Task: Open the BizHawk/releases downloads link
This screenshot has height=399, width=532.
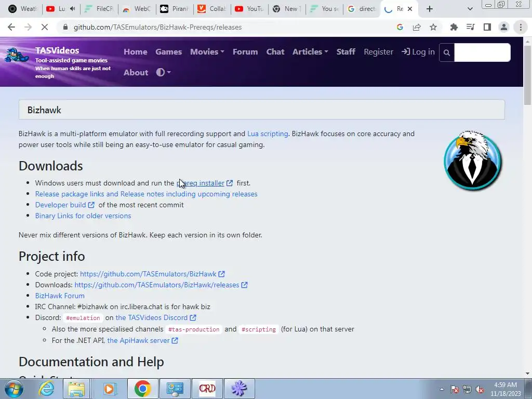Action: tap(161, 285)
